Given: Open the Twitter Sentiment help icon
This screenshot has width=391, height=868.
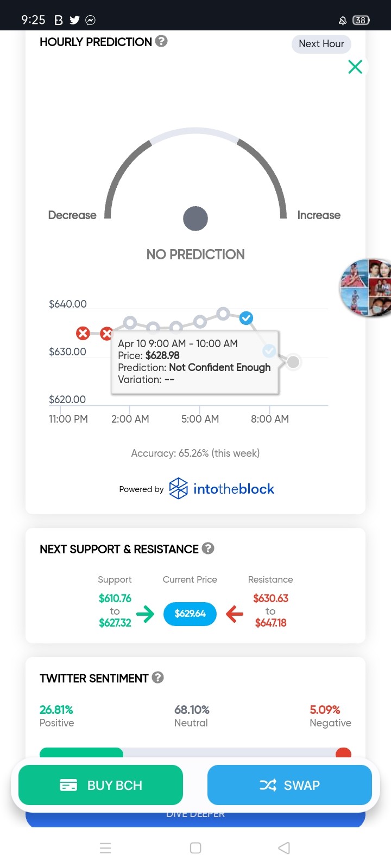Looking at the screenshot, I should click(158, 678).
